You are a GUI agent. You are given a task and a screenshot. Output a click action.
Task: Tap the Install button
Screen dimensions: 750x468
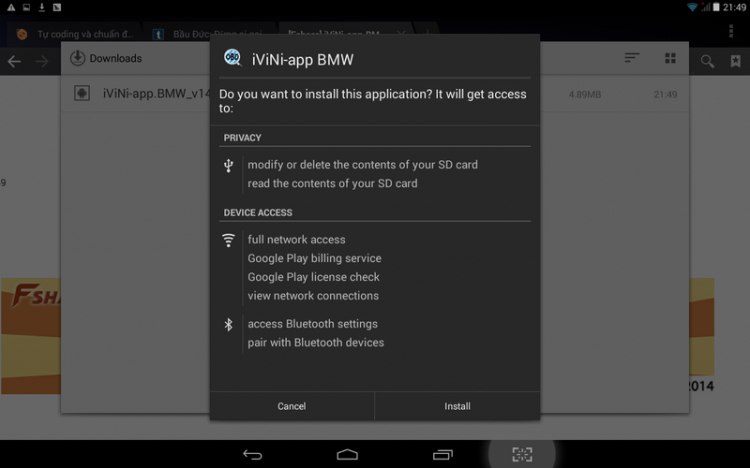coord(457,406)
